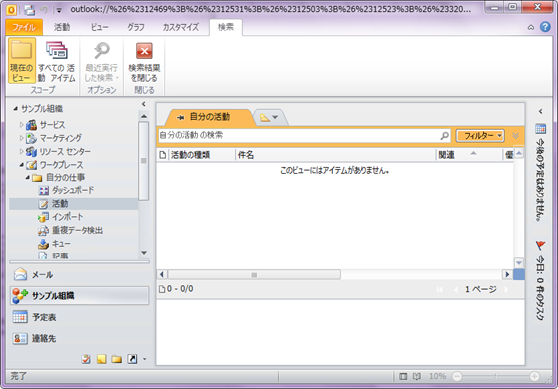Click the search magnifier icon

pyautogui.click(x=444, y=135)
